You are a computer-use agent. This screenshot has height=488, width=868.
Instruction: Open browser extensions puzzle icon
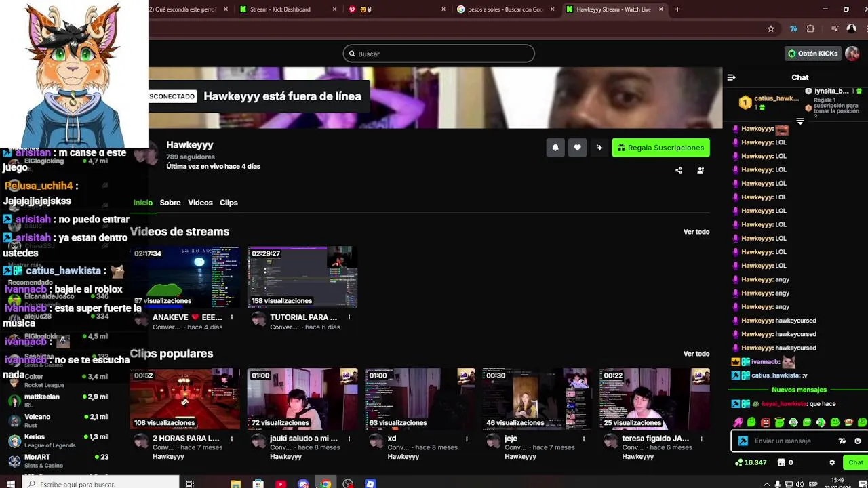pos(810,29)
